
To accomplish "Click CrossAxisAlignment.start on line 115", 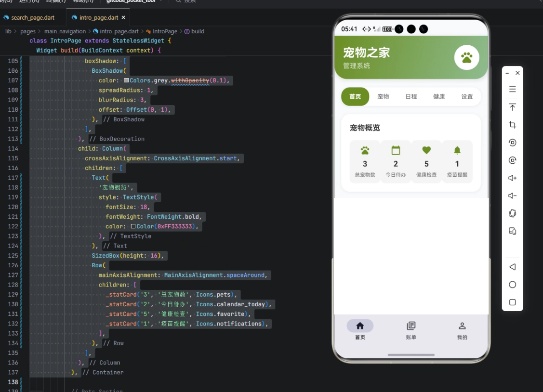I will pos(195,158).
